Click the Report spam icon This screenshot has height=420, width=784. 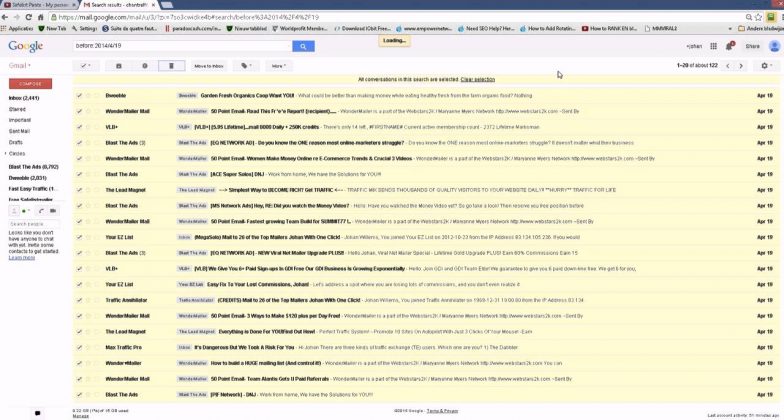pyautogui.click(x=144, y=66)
